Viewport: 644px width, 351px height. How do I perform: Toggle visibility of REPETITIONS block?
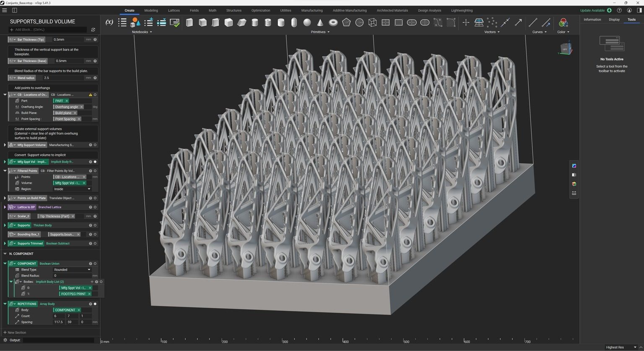[95, 304]
